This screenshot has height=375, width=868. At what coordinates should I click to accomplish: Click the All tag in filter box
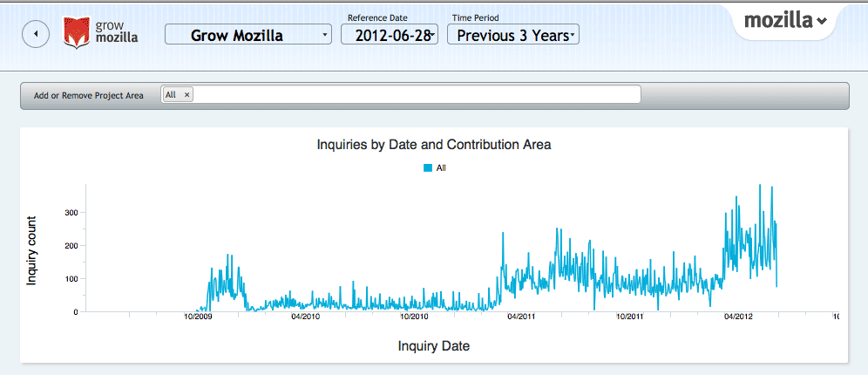[x=171, y=95]
